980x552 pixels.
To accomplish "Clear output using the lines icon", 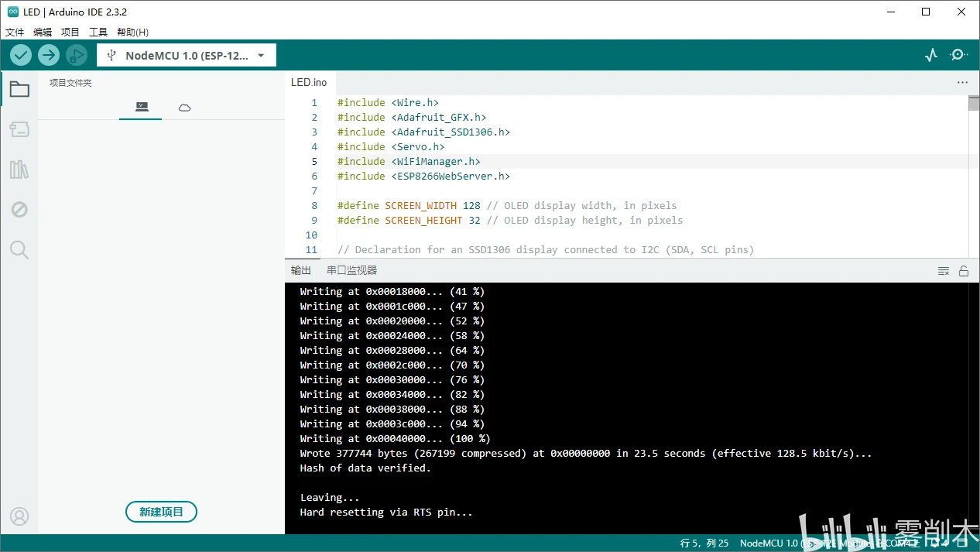I will pos(944,271).
